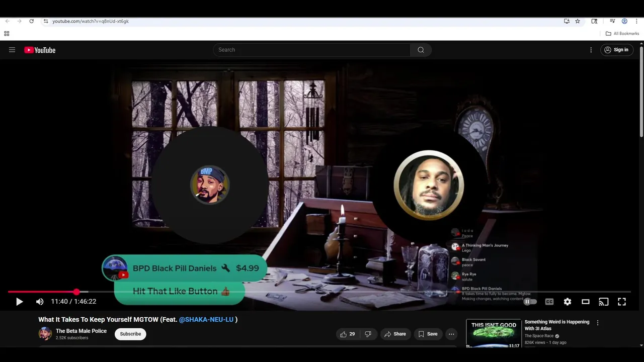The width and height of the screenshot is (644, 362).
Task: Open The Space Race channel
Action: [x=539, y=336]
